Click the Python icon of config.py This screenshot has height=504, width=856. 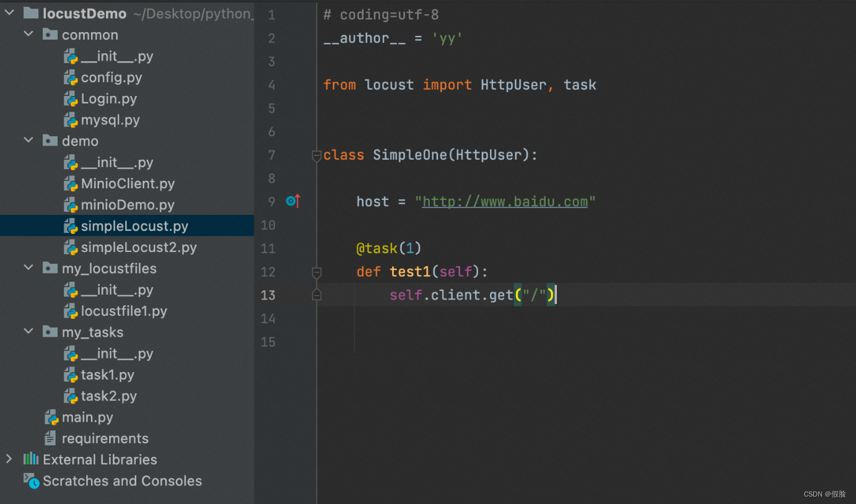(x=71, y=77)
